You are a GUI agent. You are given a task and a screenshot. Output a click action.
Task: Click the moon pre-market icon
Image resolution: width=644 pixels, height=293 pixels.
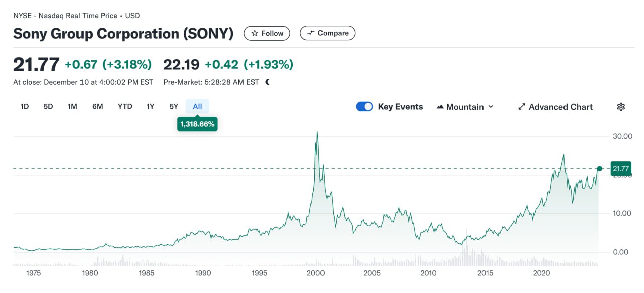(x=267, y=82)
